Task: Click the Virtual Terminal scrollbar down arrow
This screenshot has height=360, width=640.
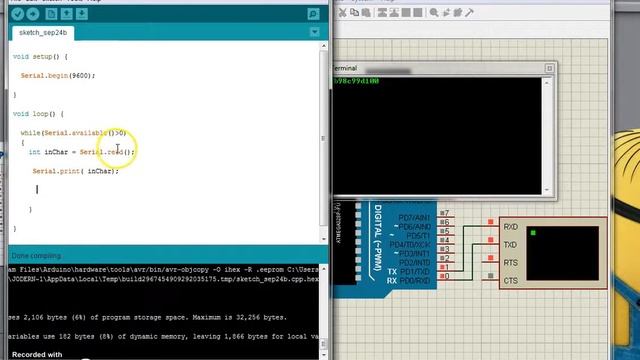Action: 547,190
